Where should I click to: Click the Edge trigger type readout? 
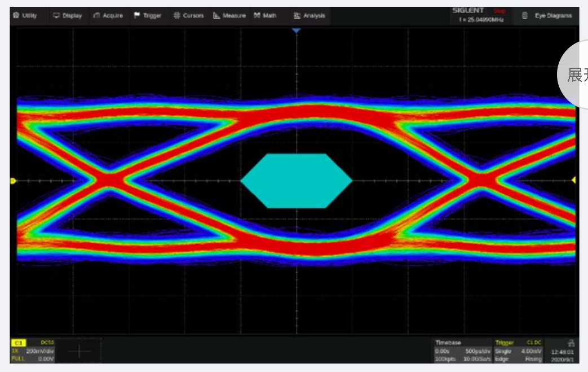[x=502, y=359]
